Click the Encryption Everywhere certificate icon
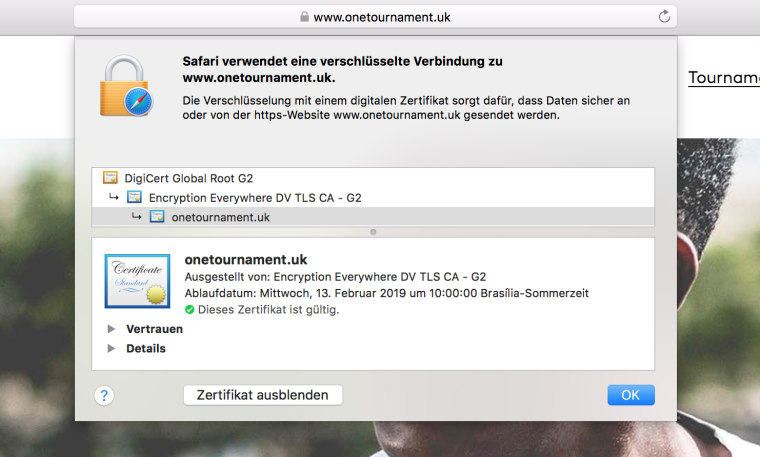The width and height of the screenshot is (760, 457). (x=134, y=198)
